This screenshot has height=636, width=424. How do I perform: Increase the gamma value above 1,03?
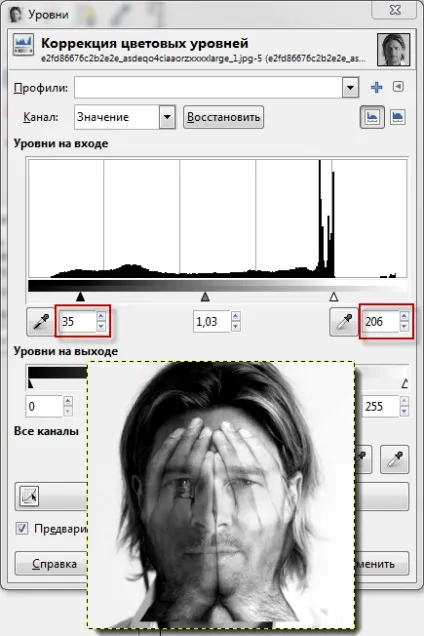[236, 316]
